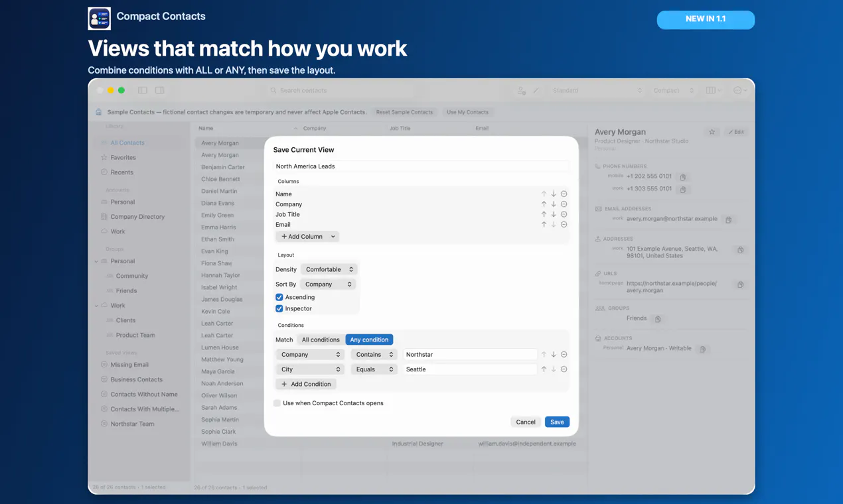
Task: Toggle the left sidebar icon in toolbar
Action: 143,90
